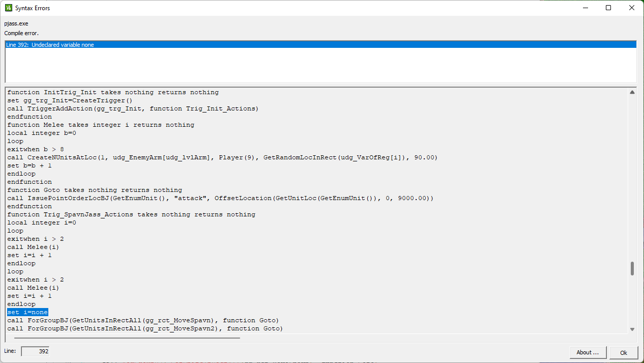Minimize the Syntax Errors window
The image size is (644, 363).
pos(585,8)
